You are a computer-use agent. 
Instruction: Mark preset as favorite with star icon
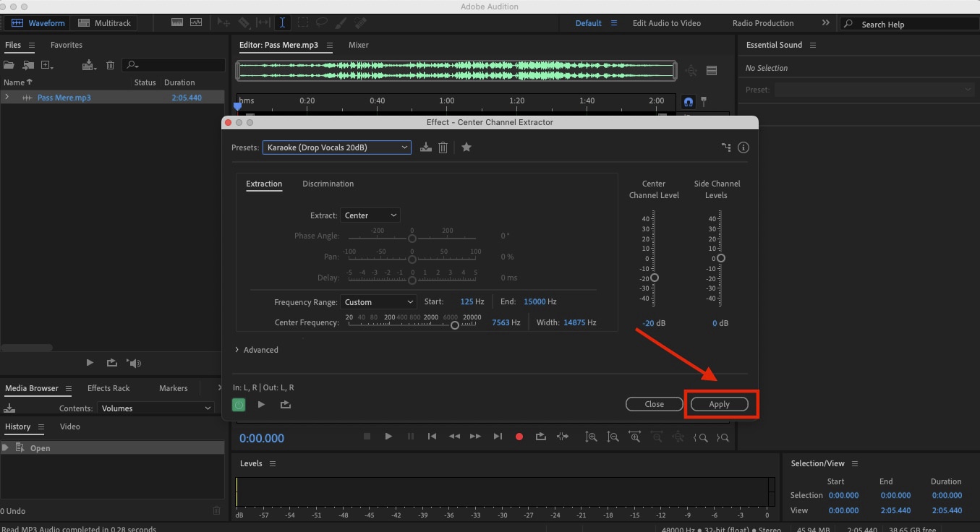point(466,147)
